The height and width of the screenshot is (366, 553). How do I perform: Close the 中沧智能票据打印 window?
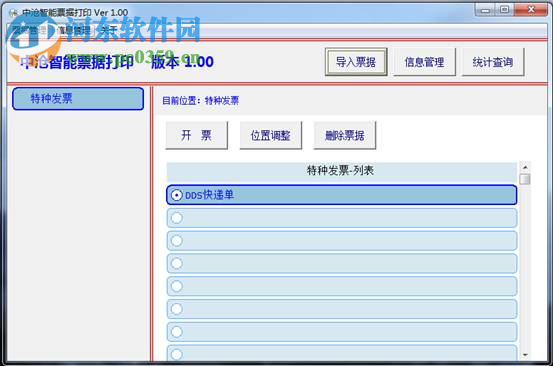(x=530, y=10)
